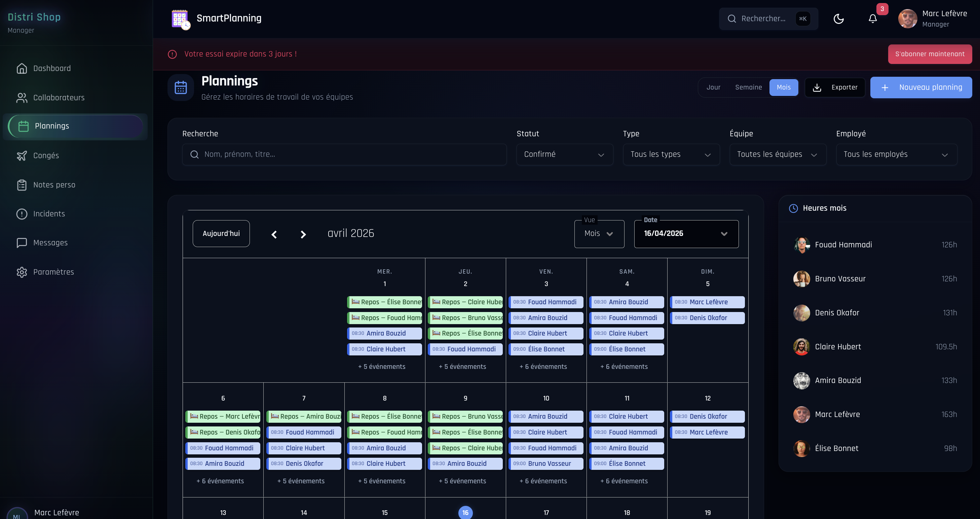Switch to the Semaine view tab
The image size is (980, 519).
(748, 88)
